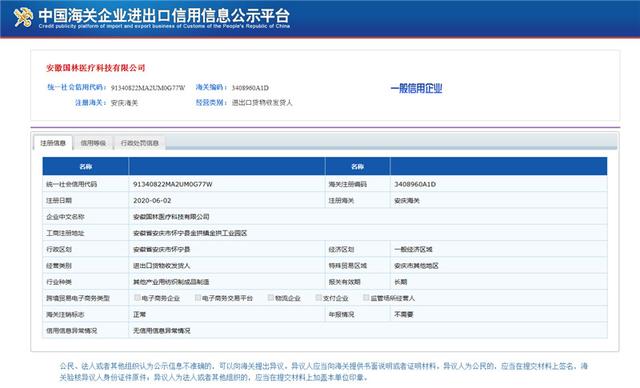Open the 注册信息 tab

[53, 143]
